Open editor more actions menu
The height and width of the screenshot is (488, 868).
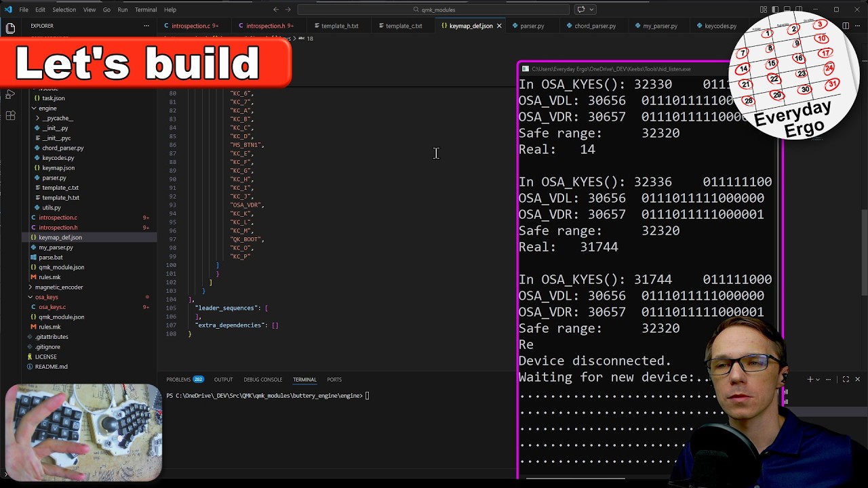click(x=858, y=26)
